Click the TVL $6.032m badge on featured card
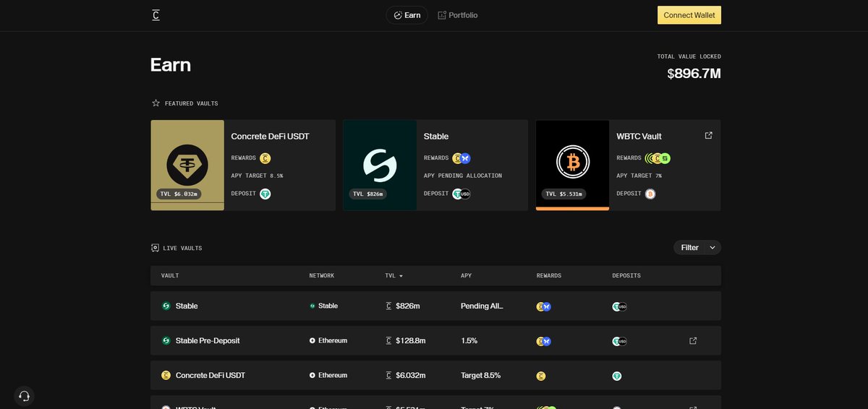Image resolution: width=868 pixels, height=409 pixels. [x=179, y=194]
